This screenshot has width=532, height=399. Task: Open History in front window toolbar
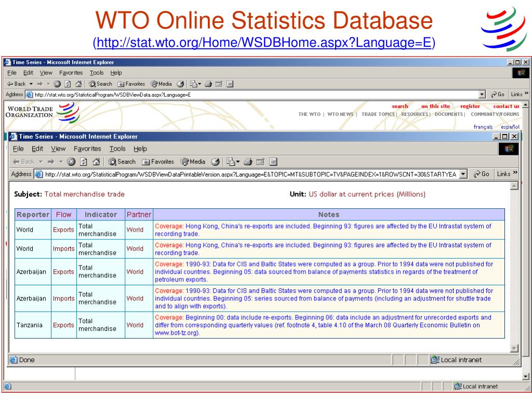(x=216, y=162)
